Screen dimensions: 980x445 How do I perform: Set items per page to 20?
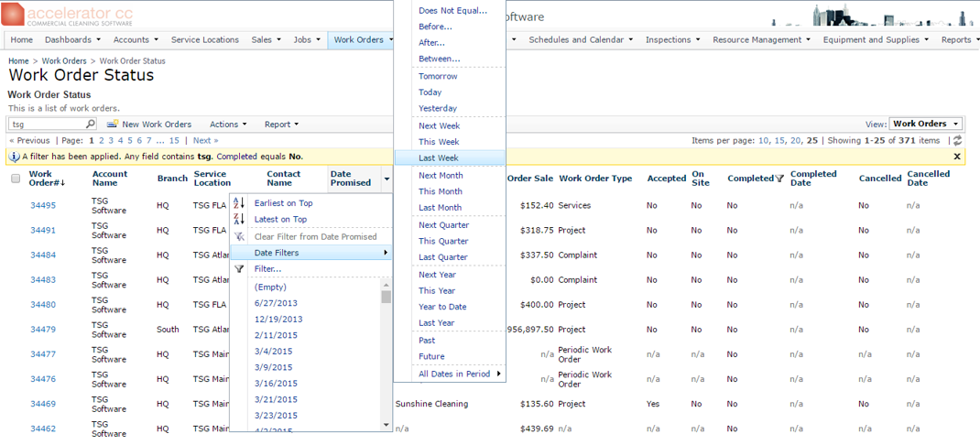796,141
